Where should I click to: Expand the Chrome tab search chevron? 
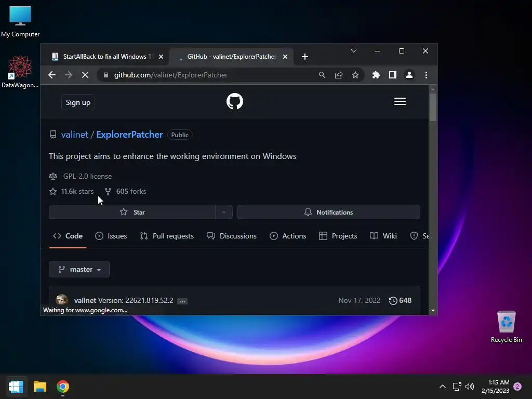(353, 51)
